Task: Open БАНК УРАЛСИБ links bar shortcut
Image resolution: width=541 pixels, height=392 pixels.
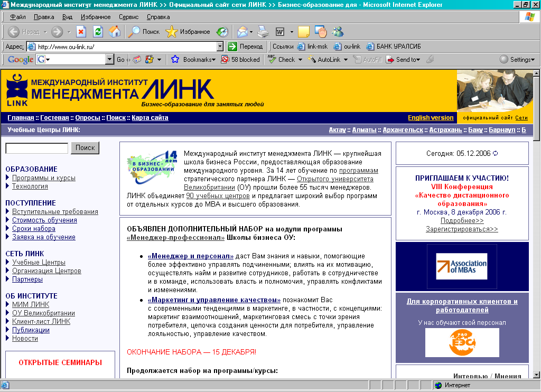Action: [x=394, y=46]
